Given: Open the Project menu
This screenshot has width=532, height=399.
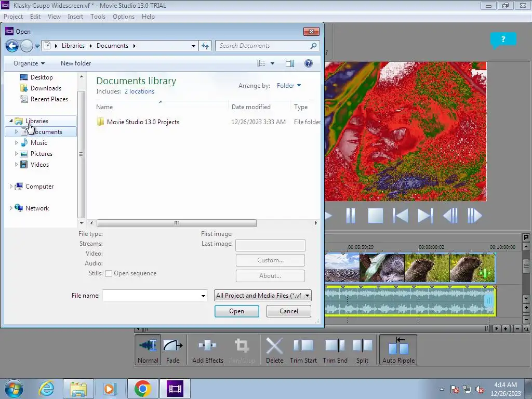Looking at the screenshot, I should (x=13, y=17).
